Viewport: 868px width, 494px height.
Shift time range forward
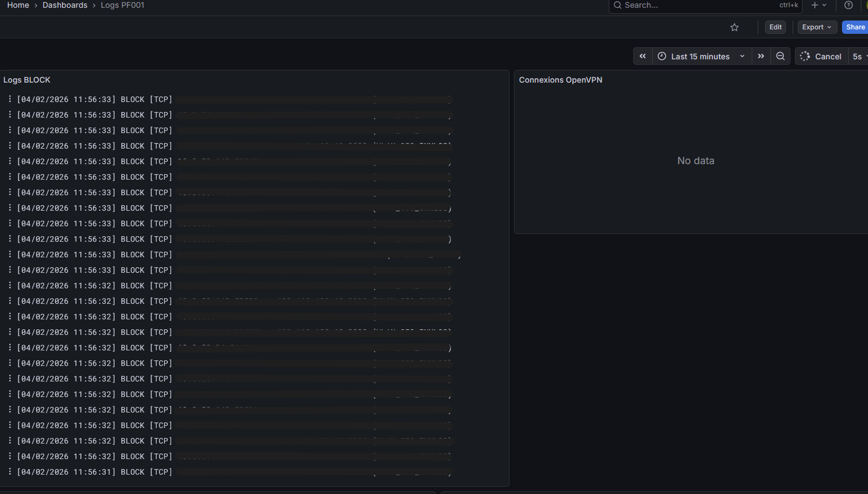pyautogui.click(x=761, y=56)
